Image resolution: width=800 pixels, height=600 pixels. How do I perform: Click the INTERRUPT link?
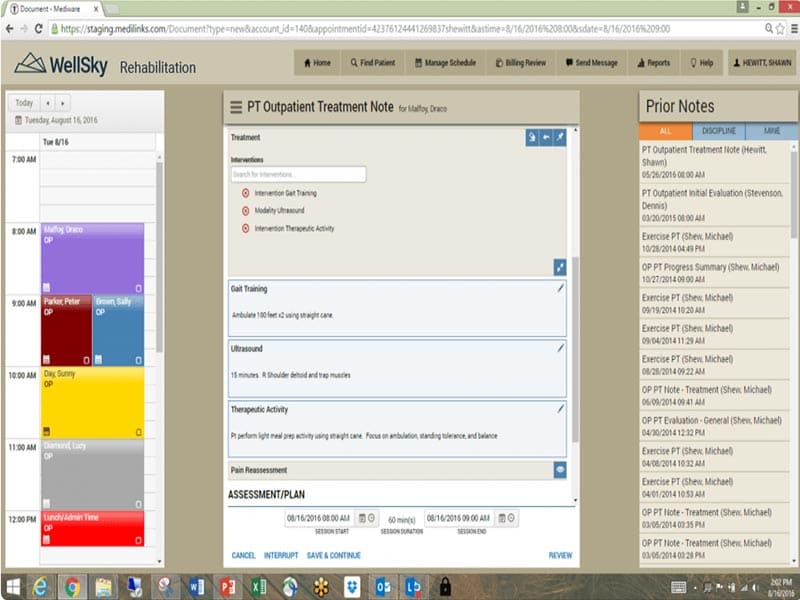[x=281, y=555]
